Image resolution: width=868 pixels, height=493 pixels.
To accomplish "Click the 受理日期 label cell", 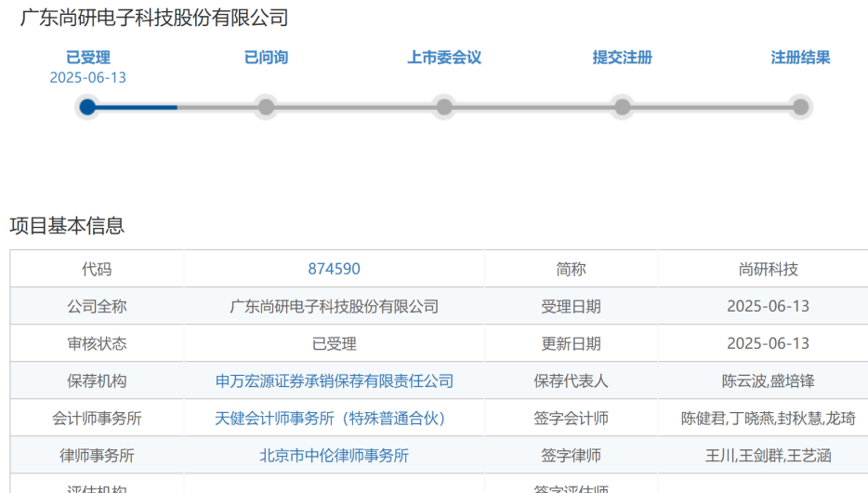I will coord(571,306).
